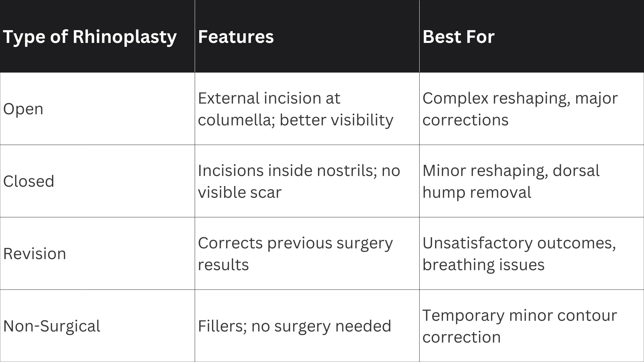Click the 'Corrects previous surgery results' cell
The image size is (644, 362).
pos(295,254)
